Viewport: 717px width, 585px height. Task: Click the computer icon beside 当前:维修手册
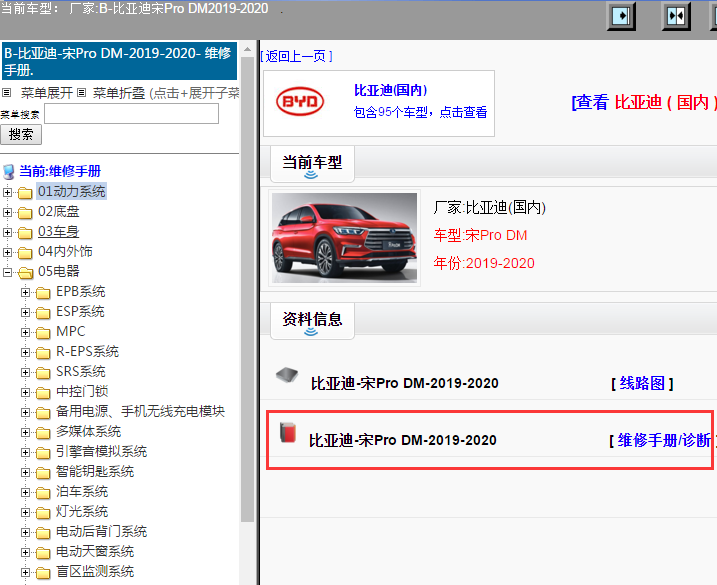[9, 172]
